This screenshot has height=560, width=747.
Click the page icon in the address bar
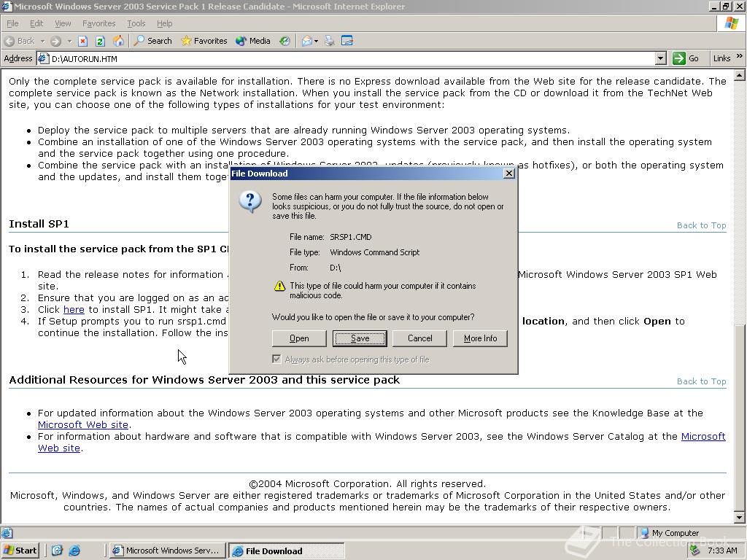pyautogui.click(x=43, y=58)
